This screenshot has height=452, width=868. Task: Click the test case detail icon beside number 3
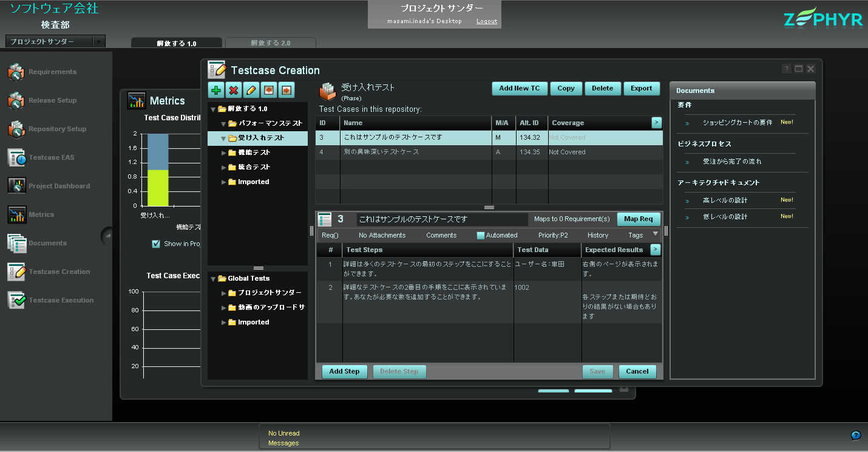point(325,219)
